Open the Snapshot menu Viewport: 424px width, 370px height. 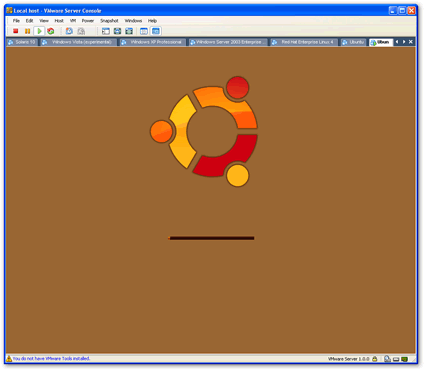[x=109, y=21]
